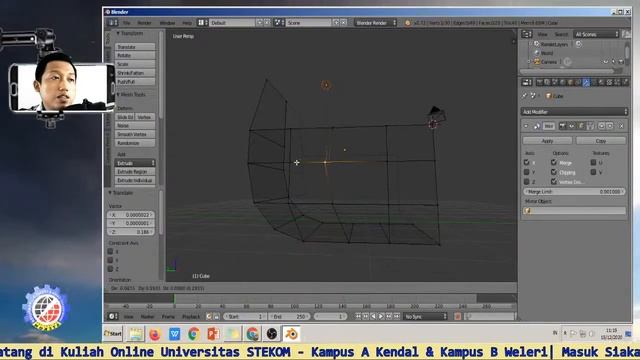Open PowerPoint from the taskbar
This screenshot has width=640, height=360.
213,334
